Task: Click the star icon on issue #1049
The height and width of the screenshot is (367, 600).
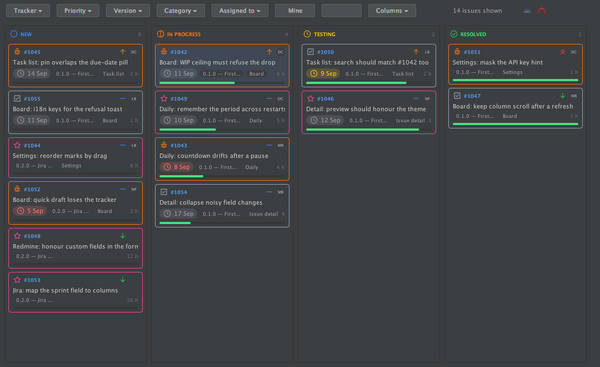Action: pyautogui.click(x=164, y=98)
